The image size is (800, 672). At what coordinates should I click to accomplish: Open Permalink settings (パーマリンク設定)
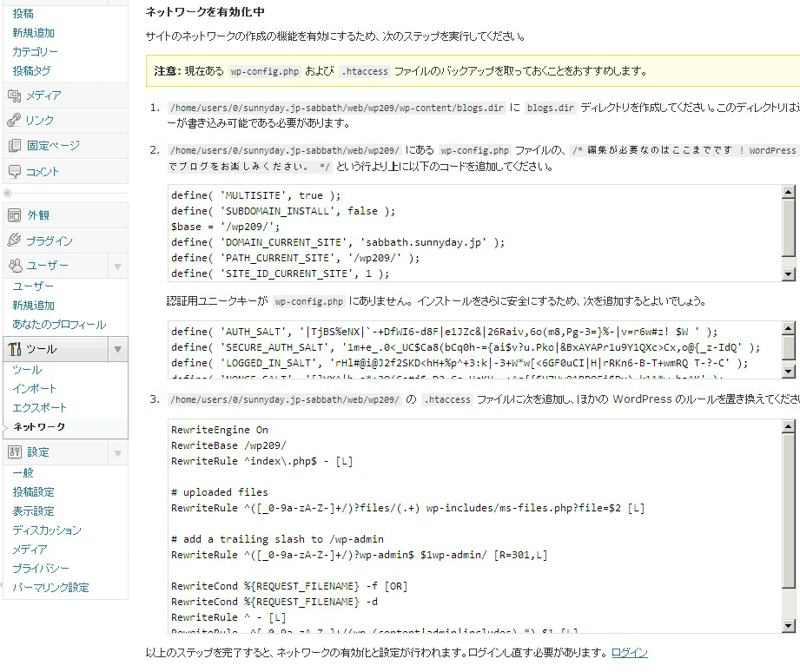point(50,588)
